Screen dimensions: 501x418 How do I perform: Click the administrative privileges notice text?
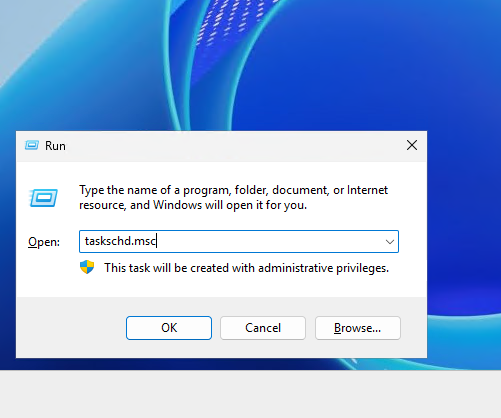point(246,268)
